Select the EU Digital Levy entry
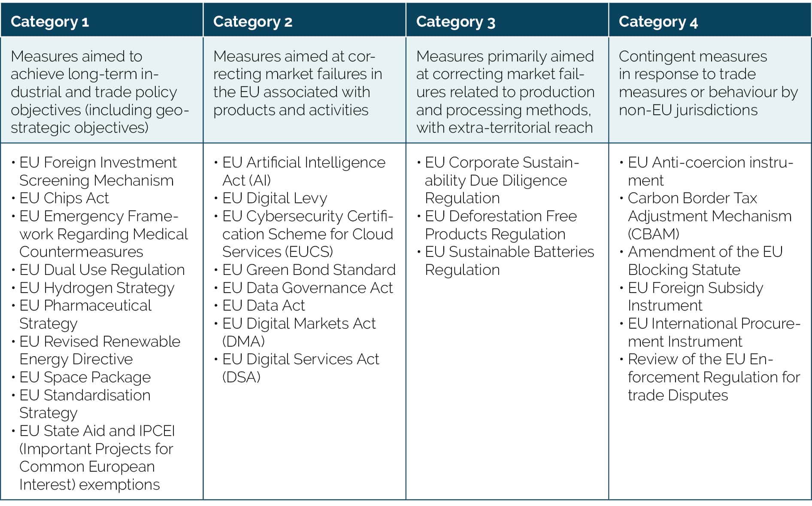The width and height of the screenshot is (812, 506). tap(275, 198)
